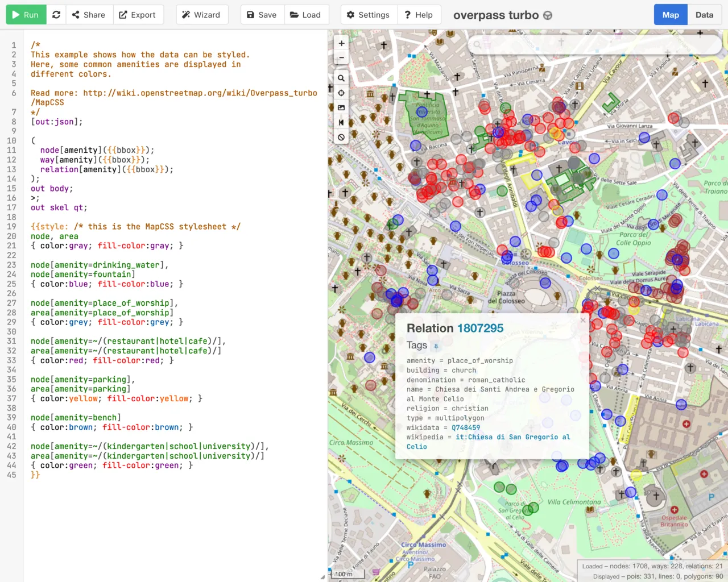This screenshot has height=582, width=728.
Task: Open the Share options
Action: pyautogui.click(x=89, y=15)
